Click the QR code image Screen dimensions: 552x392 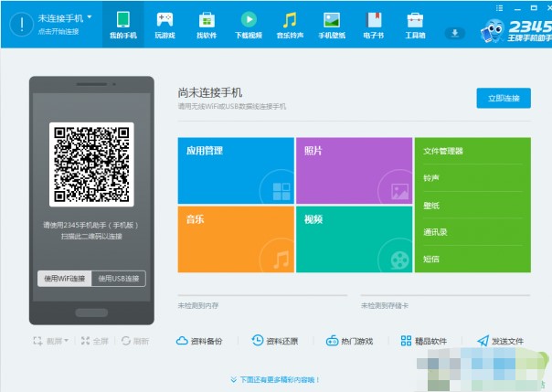pos(91,164)
